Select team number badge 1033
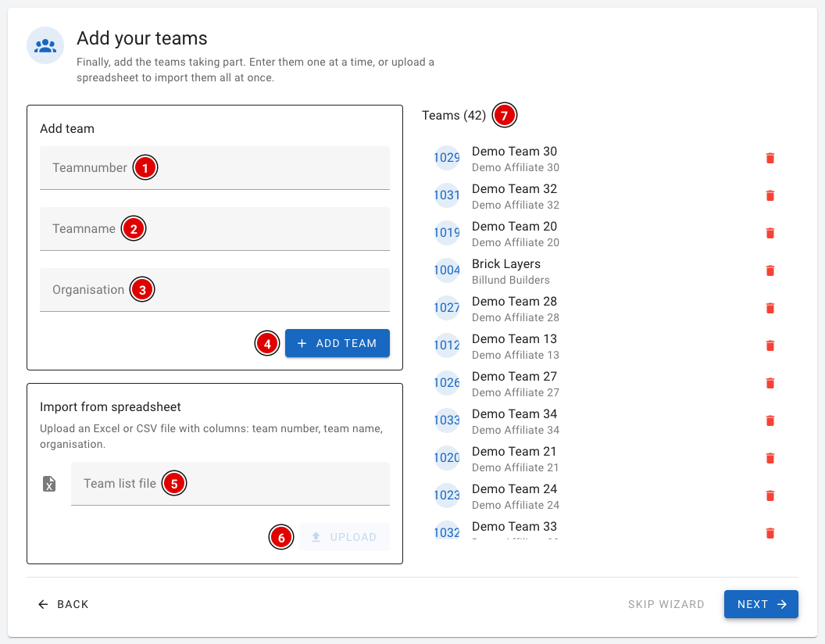Image resolution: width=825 pixels, height=644 pixels. coord(447,420)
